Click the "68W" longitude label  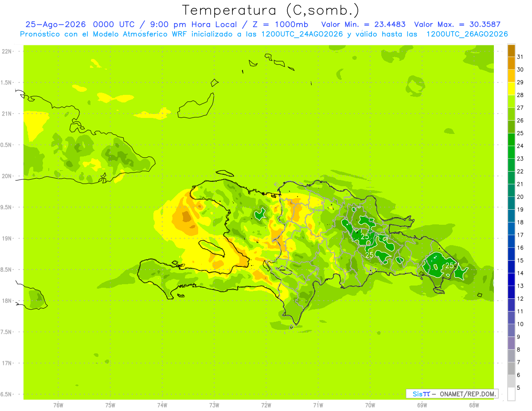pyautogui.click(x=474, y=405)
